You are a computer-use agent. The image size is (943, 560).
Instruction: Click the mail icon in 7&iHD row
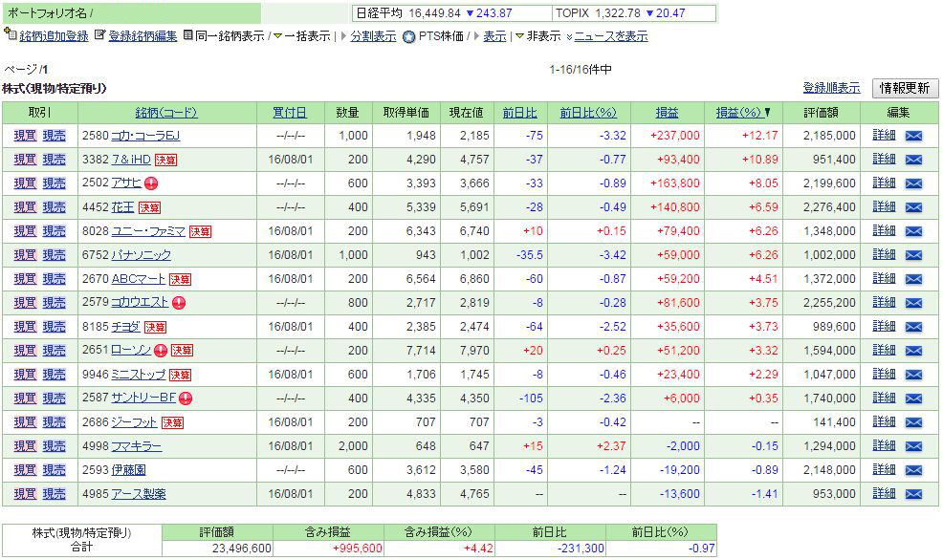tap(913, 160)
